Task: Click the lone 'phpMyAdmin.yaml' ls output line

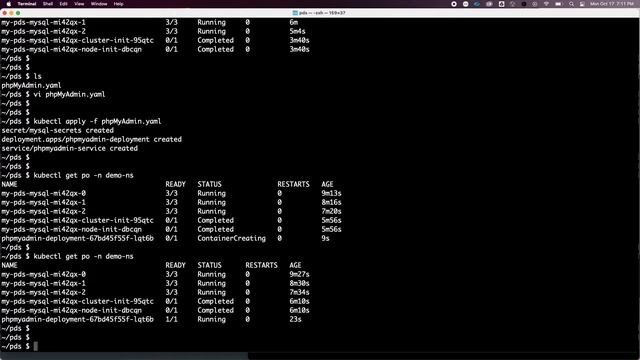Action: (x=31, y=85)
